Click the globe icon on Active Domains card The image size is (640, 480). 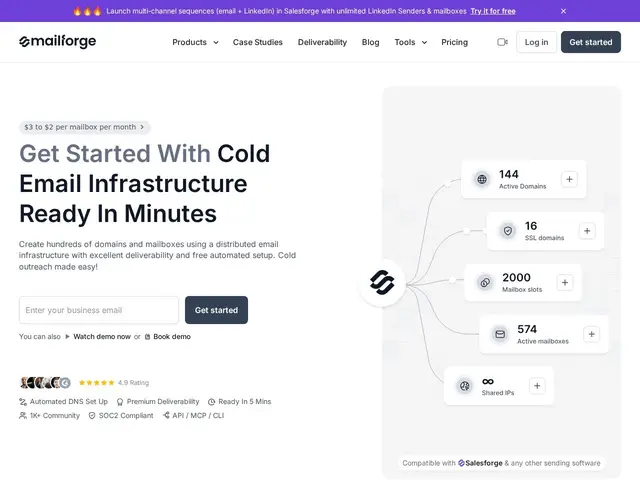(482, 179)
